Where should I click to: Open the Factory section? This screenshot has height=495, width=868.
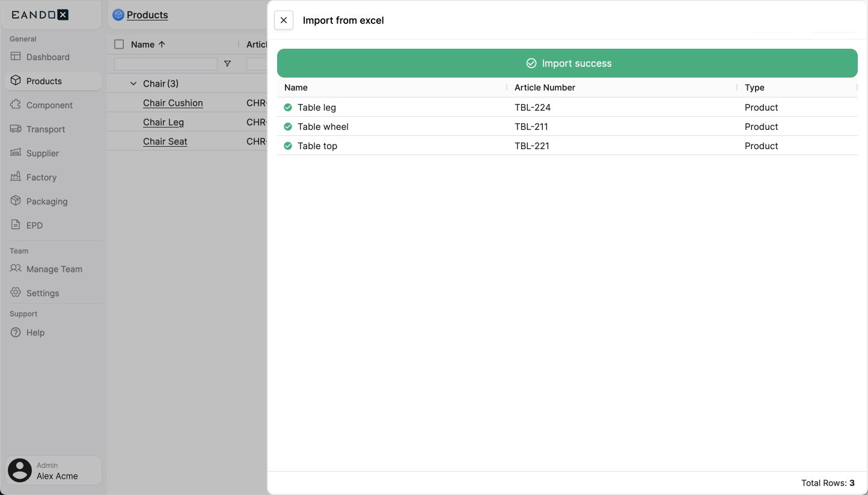(x=40, y=177)
